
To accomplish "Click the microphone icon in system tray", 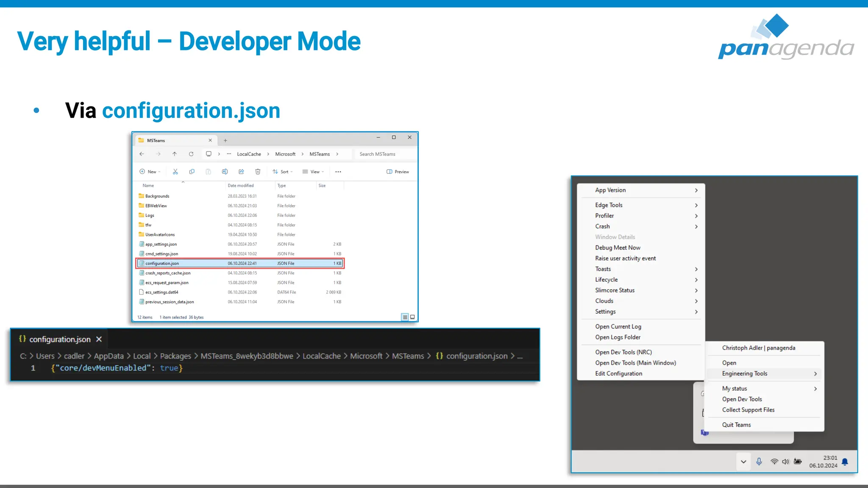I will (x=759, y=462).
